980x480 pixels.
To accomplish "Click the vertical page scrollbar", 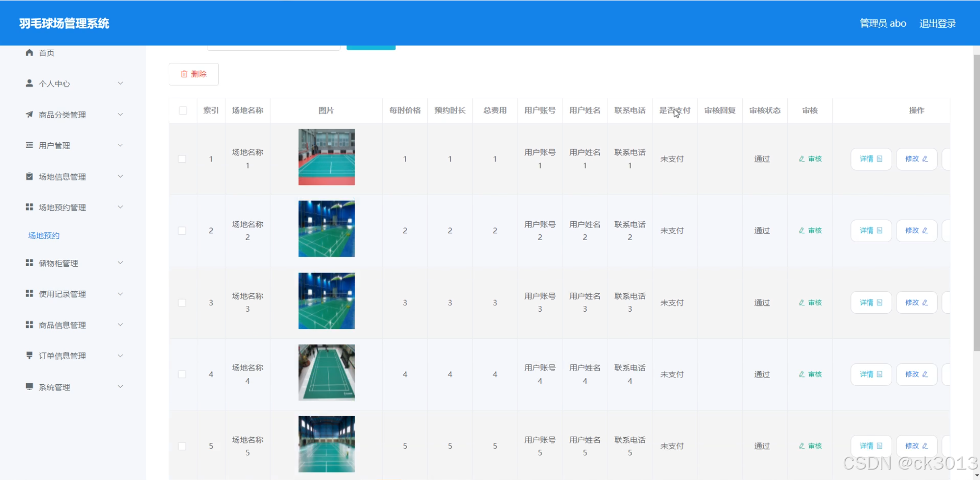I will tap(976, 203).
